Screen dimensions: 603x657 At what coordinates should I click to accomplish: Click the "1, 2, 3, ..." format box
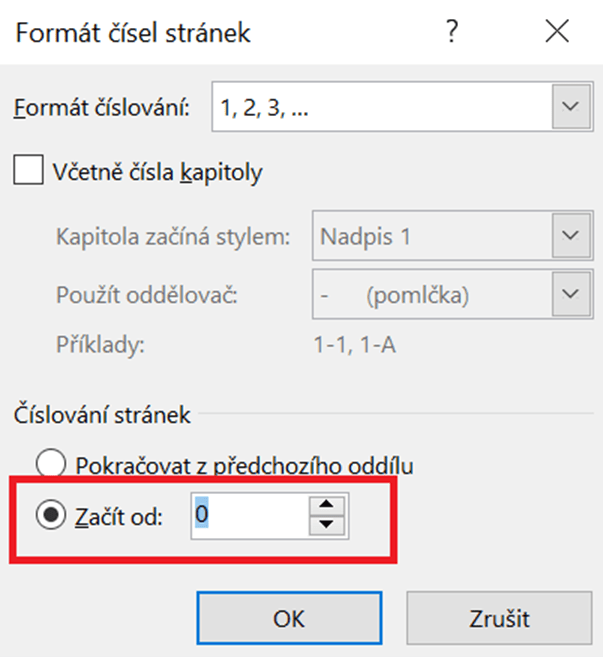coord(380,106)
